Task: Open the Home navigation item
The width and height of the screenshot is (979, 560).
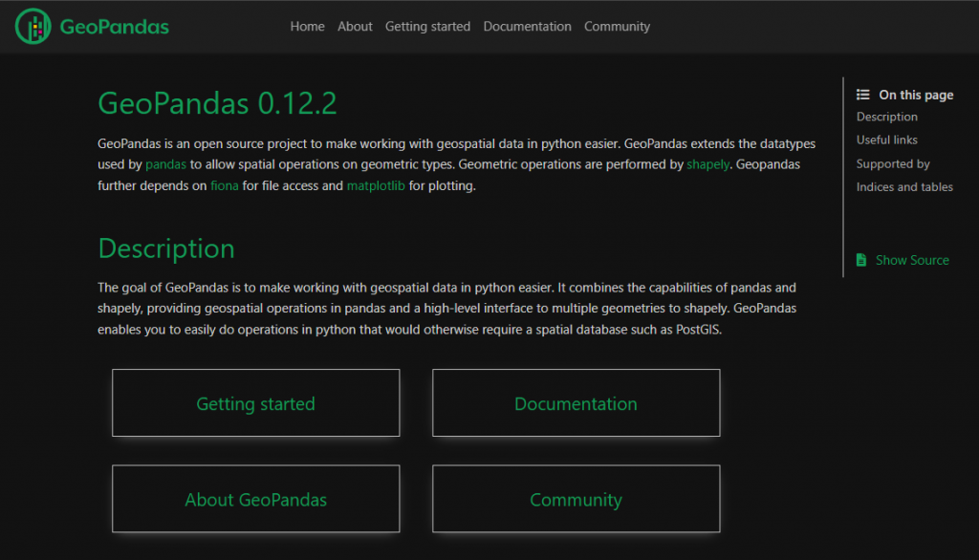Action: tap(307, 27)
